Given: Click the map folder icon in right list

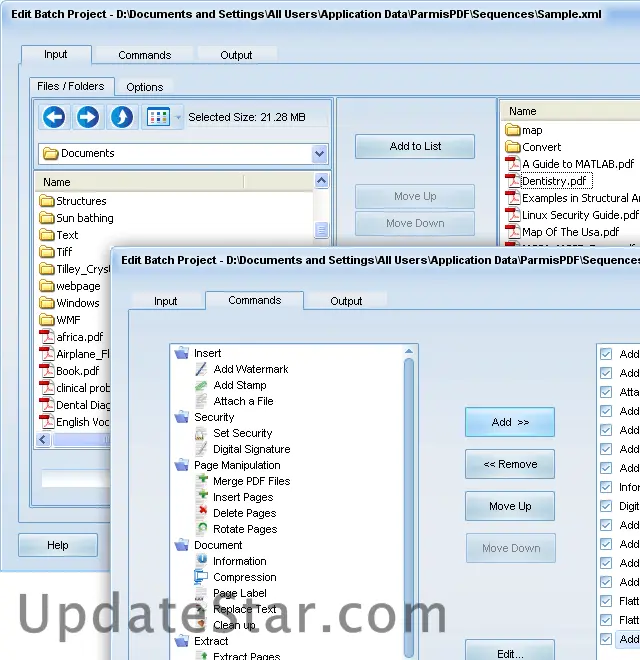Looking at the screenshot, I should 513,130.
